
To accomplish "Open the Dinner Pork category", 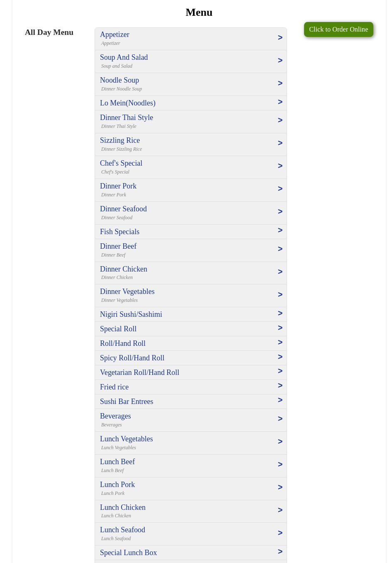I will click(118, 186).
